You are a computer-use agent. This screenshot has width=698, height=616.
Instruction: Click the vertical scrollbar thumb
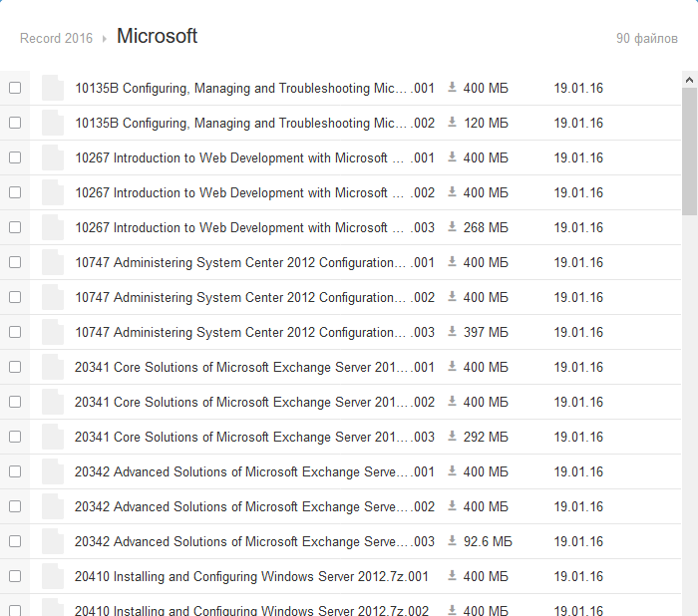689,152
